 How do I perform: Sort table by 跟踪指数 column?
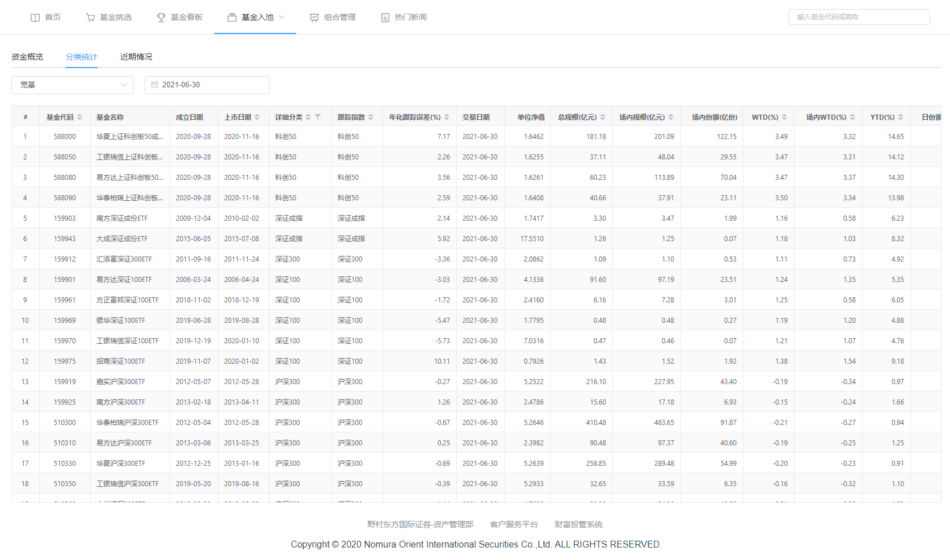point(371,117)
